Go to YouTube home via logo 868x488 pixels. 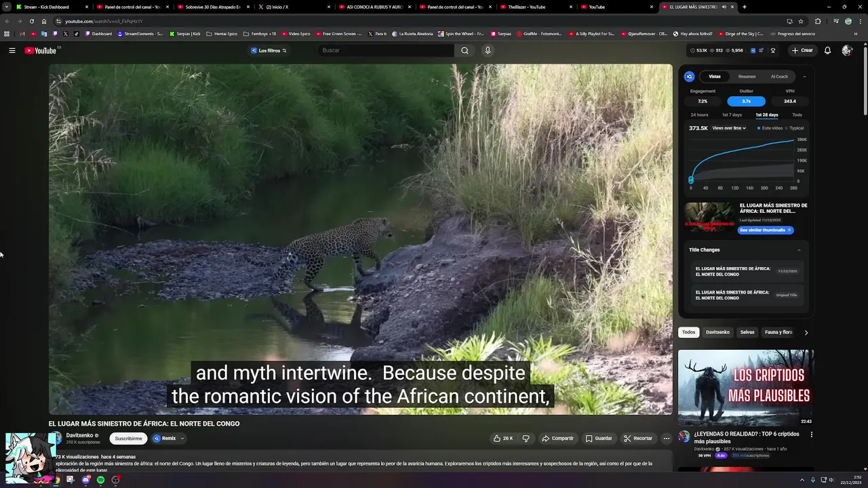click(41, 50)
